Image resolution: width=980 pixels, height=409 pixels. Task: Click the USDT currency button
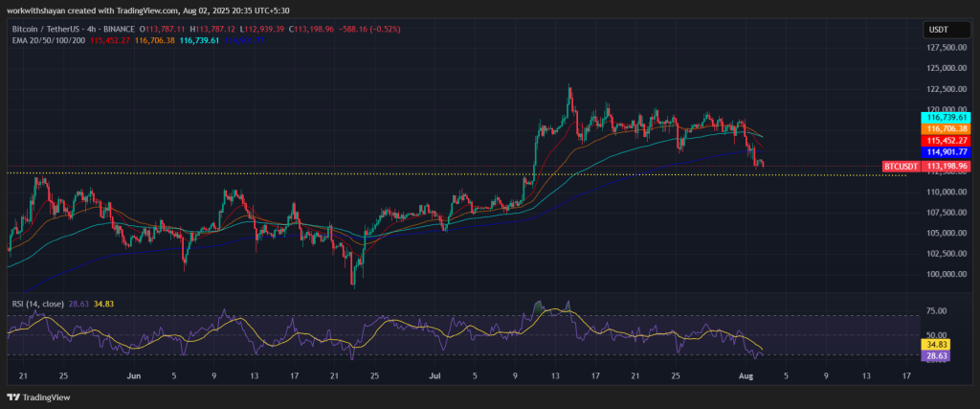(x=946, y=29)
